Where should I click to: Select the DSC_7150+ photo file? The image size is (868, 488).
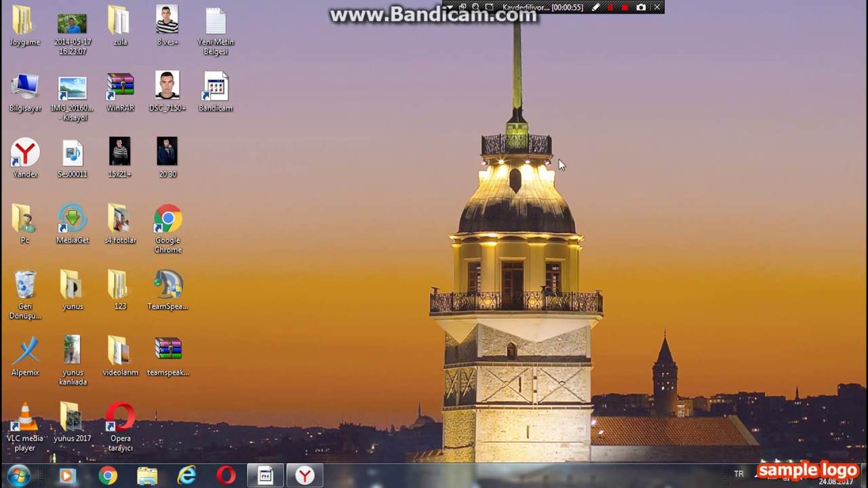167,92
